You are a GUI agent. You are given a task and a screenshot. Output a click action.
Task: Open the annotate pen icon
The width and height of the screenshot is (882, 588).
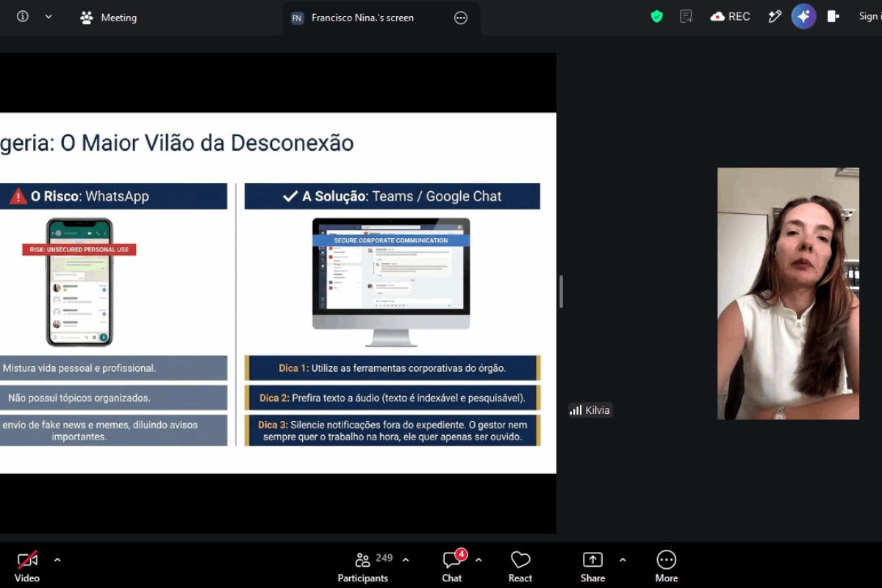775,16
